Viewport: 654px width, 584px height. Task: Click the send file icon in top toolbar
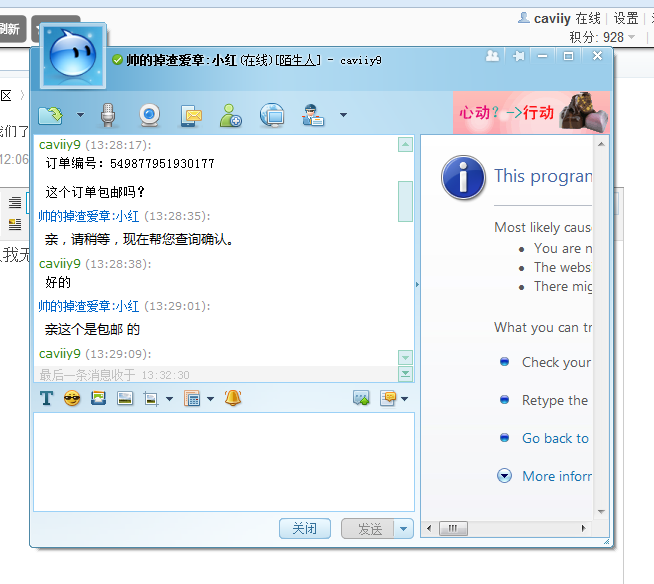[49, 115]
